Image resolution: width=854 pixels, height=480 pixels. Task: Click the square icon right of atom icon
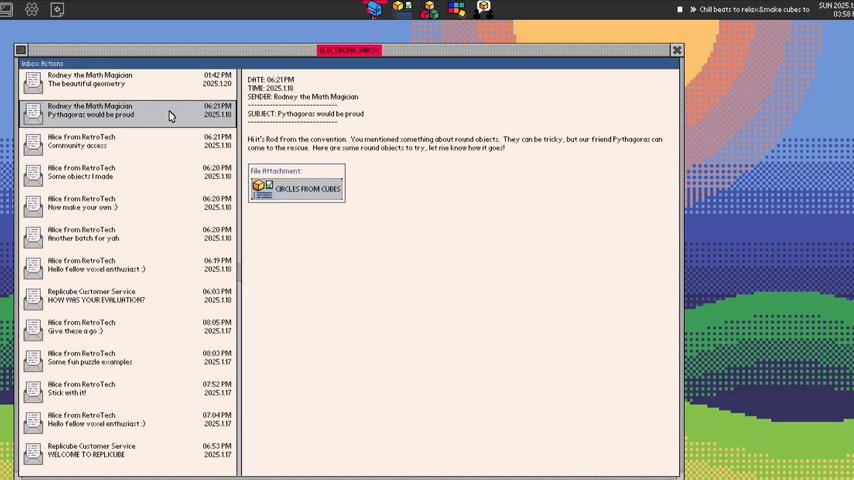pyautogui.click(x=57, y=9)
